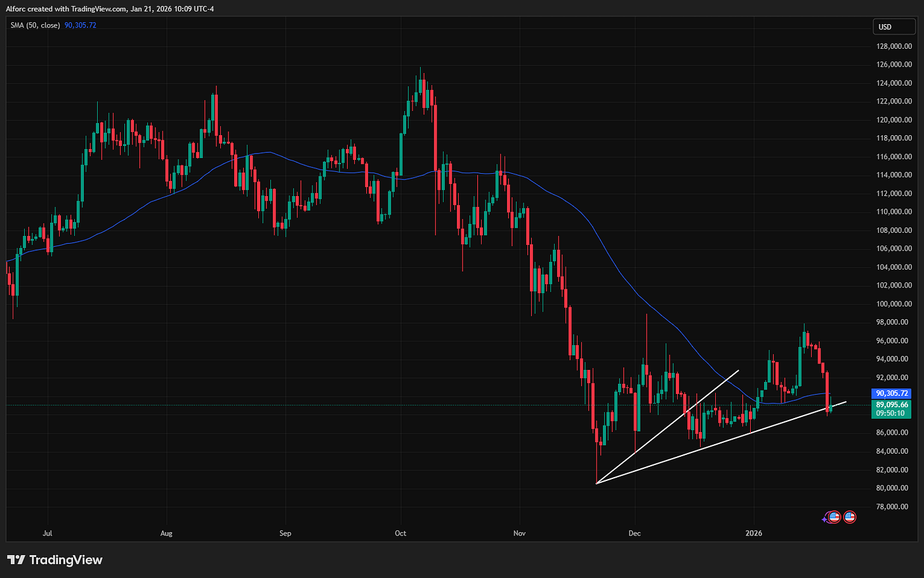The image size is (924, 578).
Task: Click the 100,000.00 price axis label
Action: pos(894,304)
